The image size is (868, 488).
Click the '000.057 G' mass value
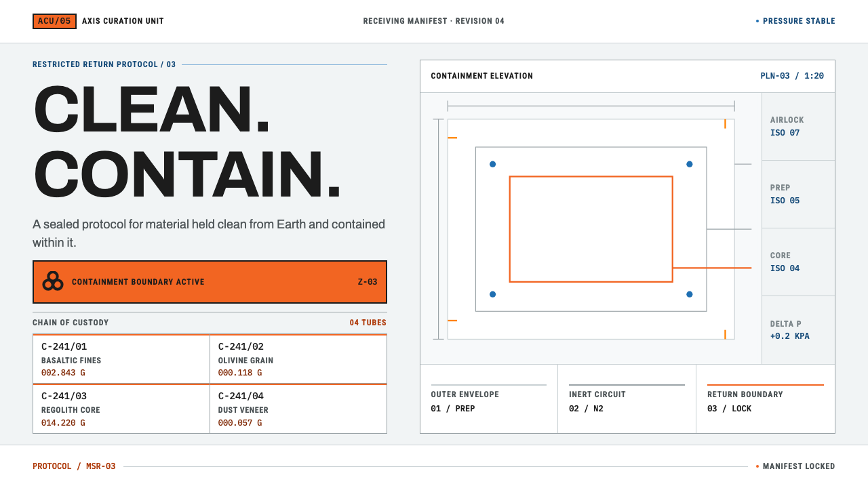tap(240, 423)
